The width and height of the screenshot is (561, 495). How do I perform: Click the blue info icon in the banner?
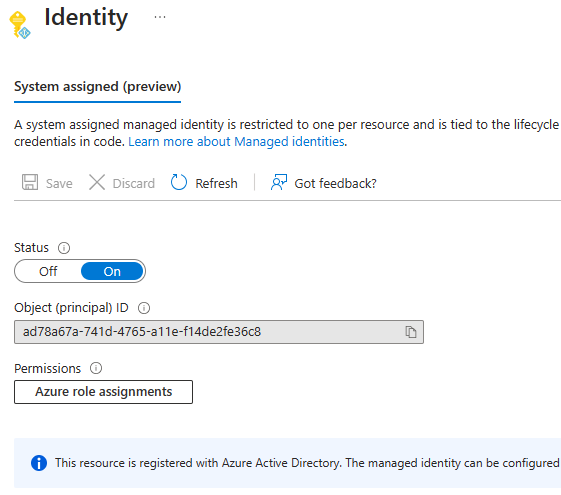(x=39, y=463)
